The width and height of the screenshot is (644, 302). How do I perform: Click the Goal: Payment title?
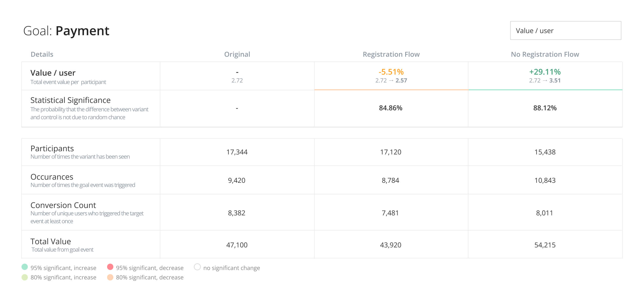(66, 31)
